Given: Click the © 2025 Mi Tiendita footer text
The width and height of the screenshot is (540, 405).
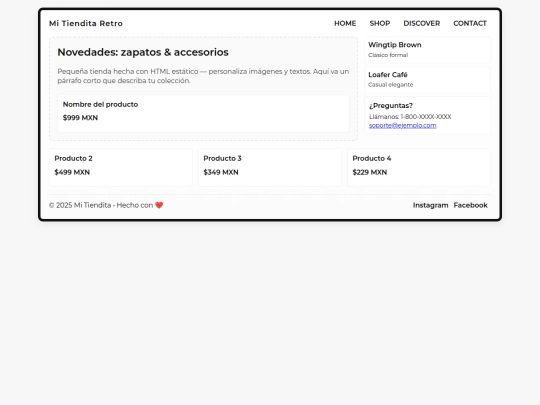Looking at the screenshot, I should point(106,205).
